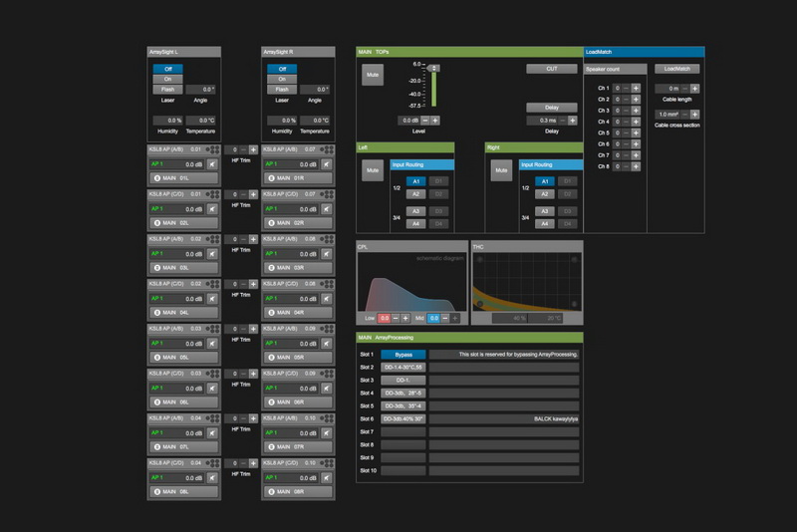Mute the MAIN 01L speaker channel
Viewport: 797px width, 532px height.
point(212,164)
